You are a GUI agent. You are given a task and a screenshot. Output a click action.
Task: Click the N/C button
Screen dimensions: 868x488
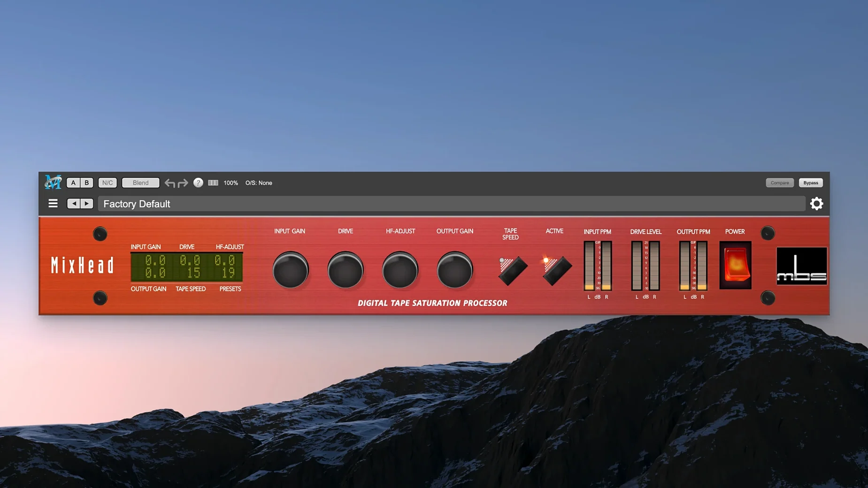coord(108,183)
